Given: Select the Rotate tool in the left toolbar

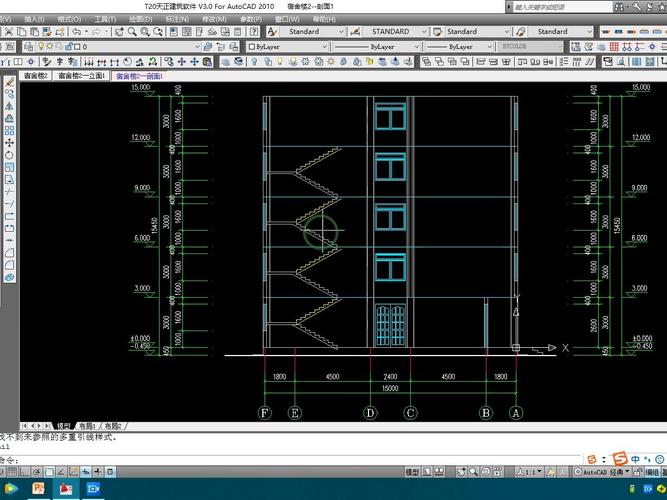Looking at the screenshot, I should pyautogui.click(x=9, y=155).
